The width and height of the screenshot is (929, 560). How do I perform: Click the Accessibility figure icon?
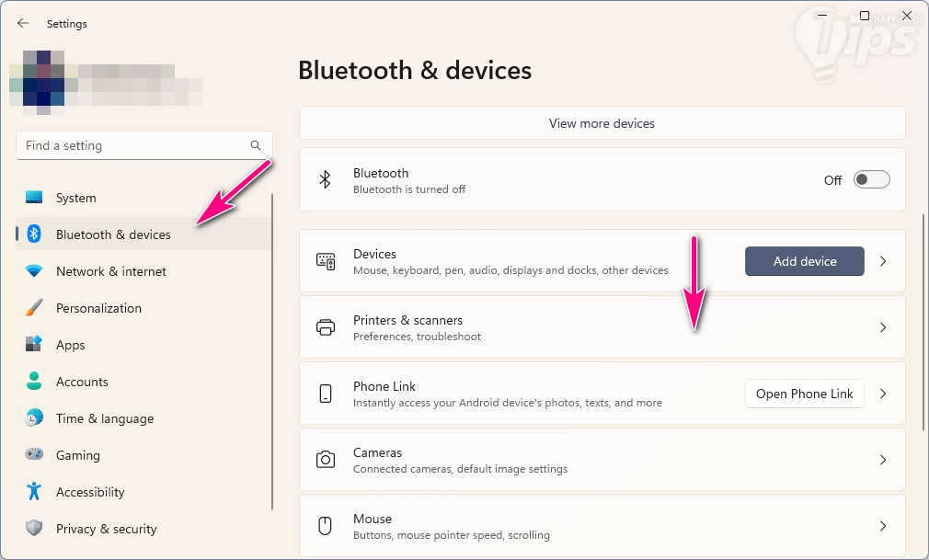(x=34, y=492)
